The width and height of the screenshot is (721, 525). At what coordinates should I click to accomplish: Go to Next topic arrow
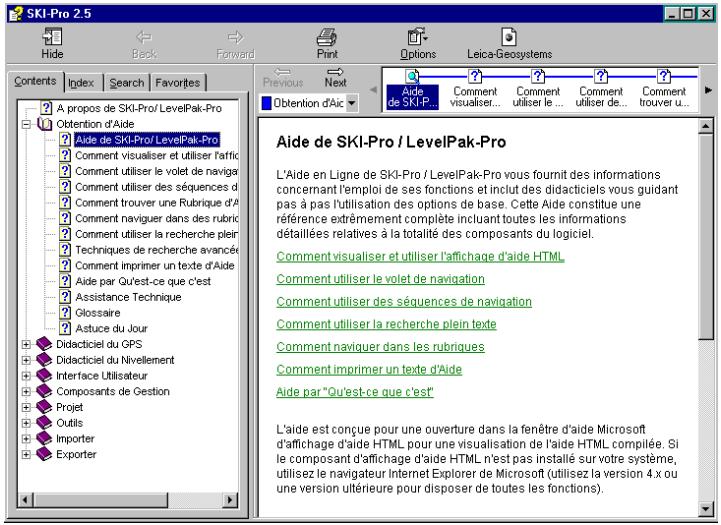(x=335, y=72)
